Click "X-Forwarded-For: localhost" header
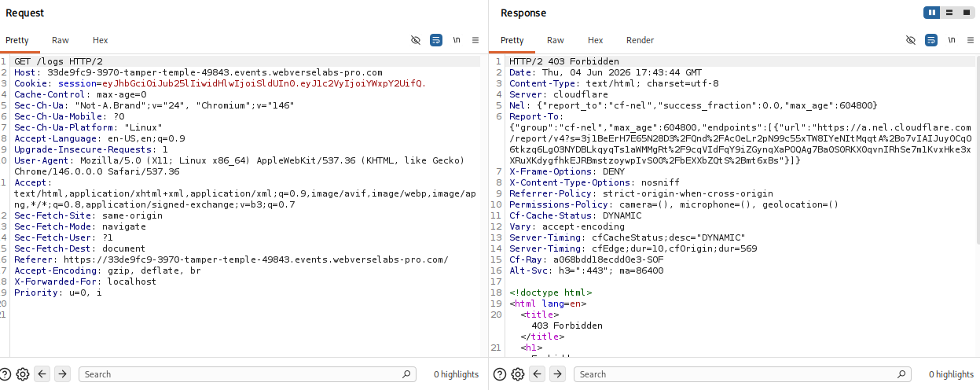Image resolution: width=980 pixels, height=390 pixels. (x=86, y=281)
